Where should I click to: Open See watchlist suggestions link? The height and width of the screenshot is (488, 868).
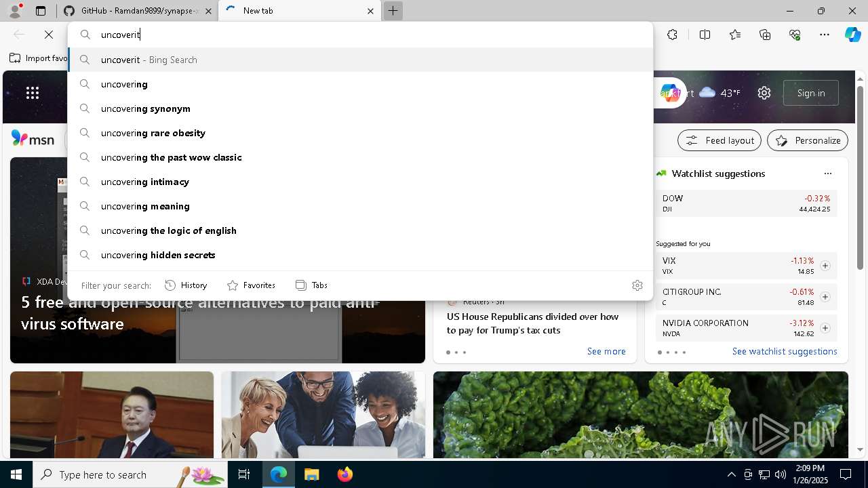tap(785, 351)
